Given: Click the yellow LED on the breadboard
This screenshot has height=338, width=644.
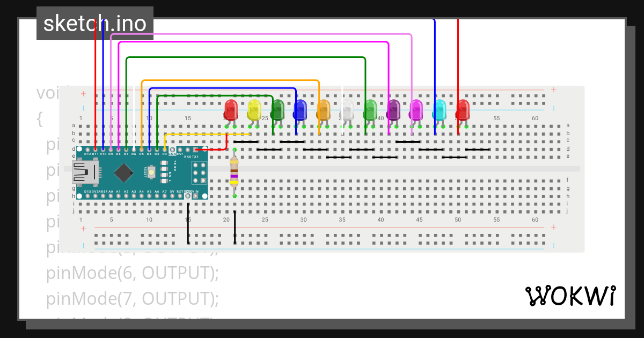Looking at the screenshot, I should 254,110.
